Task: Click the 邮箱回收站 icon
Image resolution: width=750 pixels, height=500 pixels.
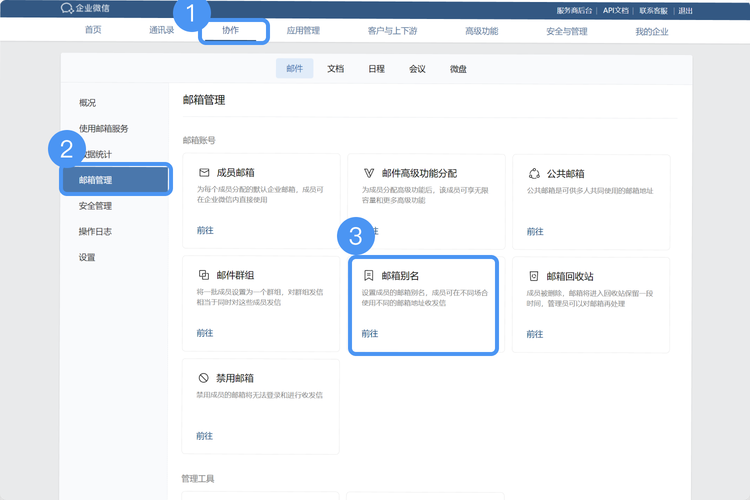Action: [533, 275]
